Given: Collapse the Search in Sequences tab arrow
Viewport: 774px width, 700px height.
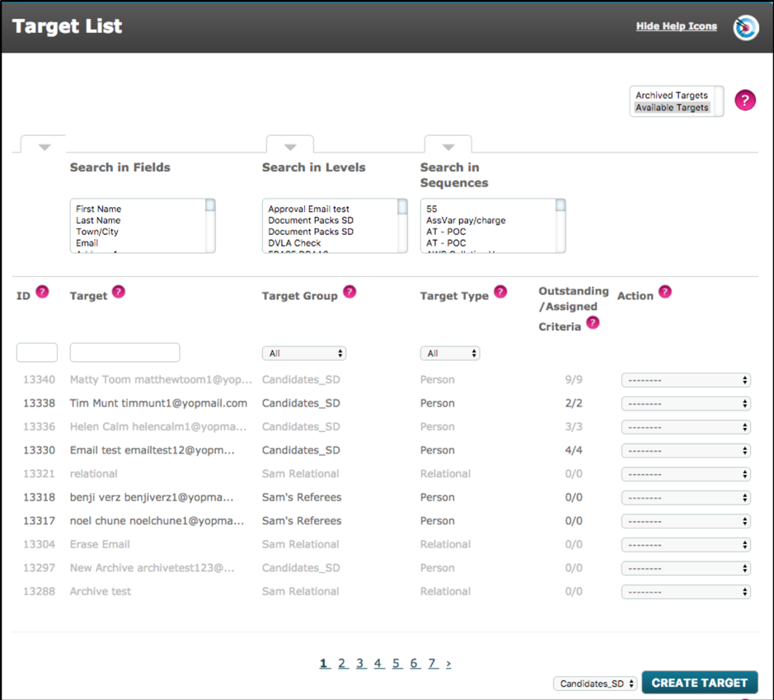Looking at the screenshot, I should pyautogui.click(x=448, y=147).
